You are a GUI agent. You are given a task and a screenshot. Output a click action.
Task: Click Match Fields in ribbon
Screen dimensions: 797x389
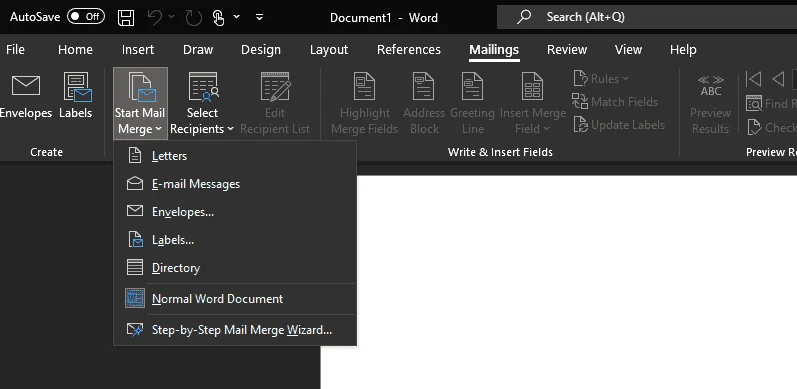(x=615, y=102)
